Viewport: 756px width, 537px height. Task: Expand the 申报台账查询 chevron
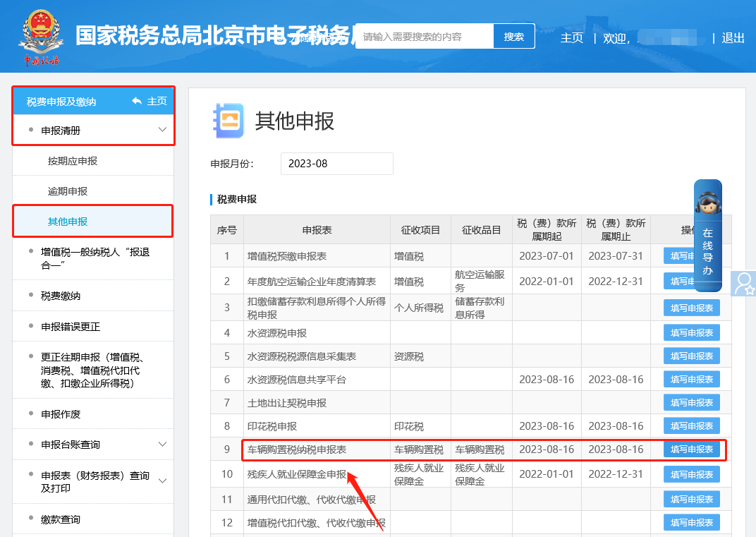pyautogui.click(x=162, y=444)
